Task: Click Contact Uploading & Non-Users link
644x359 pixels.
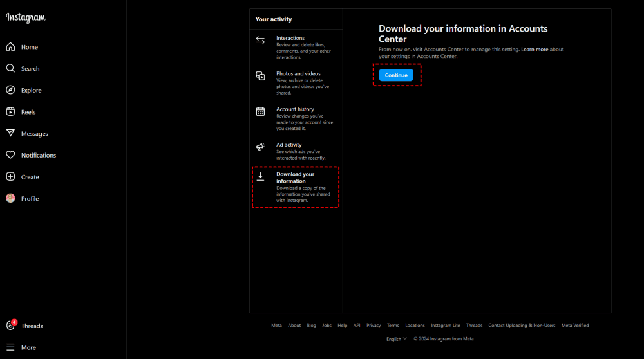Action: point(522,326)
